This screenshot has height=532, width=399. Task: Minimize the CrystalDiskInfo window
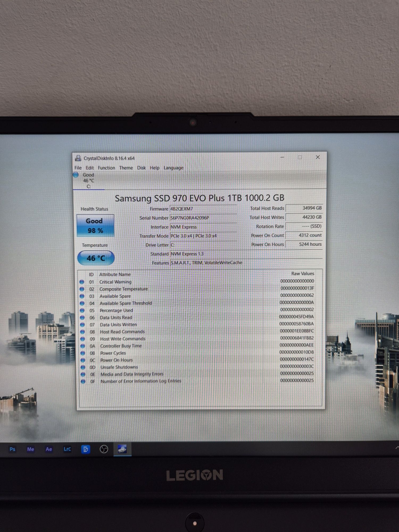(282, 157)
